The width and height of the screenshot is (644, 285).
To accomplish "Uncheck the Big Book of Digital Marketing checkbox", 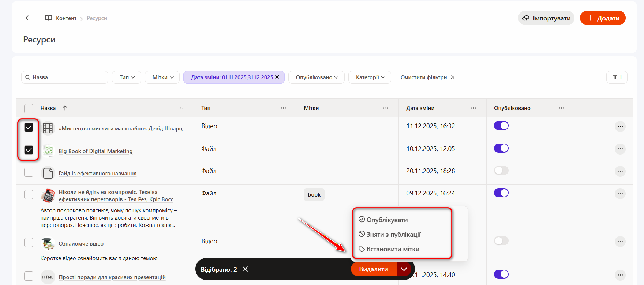I will [x=29, y=150].
